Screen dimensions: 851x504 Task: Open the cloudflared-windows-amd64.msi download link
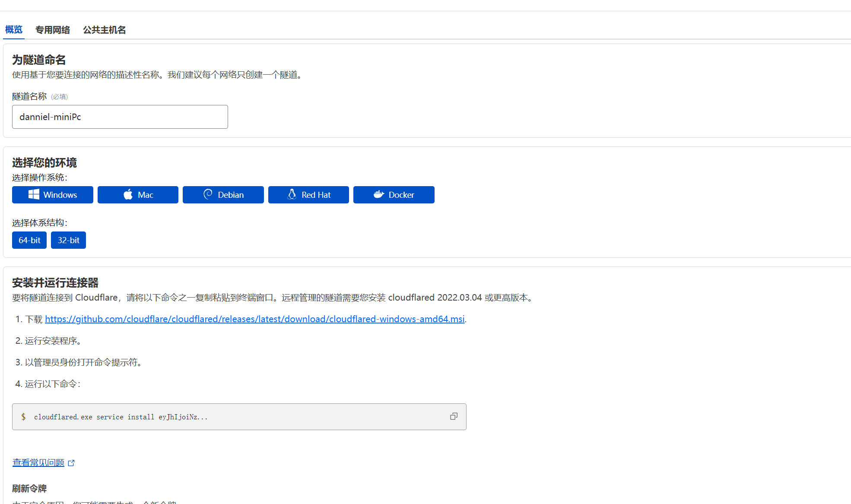click(x=254, y=319)
